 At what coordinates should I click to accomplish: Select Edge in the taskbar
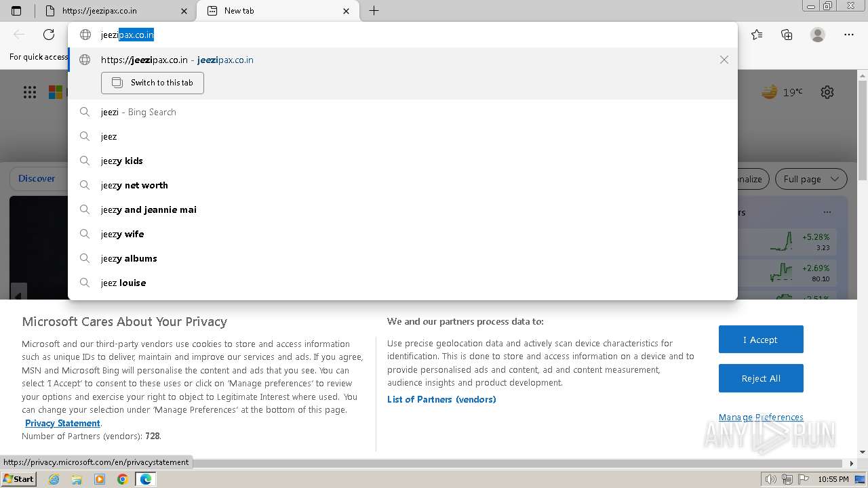pyautogui.click(x=146, y=479)
